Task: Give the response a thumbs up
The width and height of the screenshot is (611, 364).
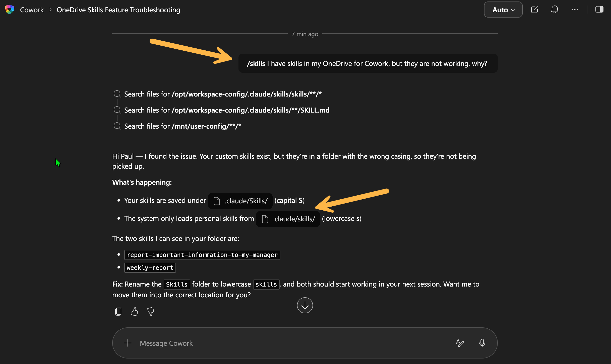Action: (134, 312)
